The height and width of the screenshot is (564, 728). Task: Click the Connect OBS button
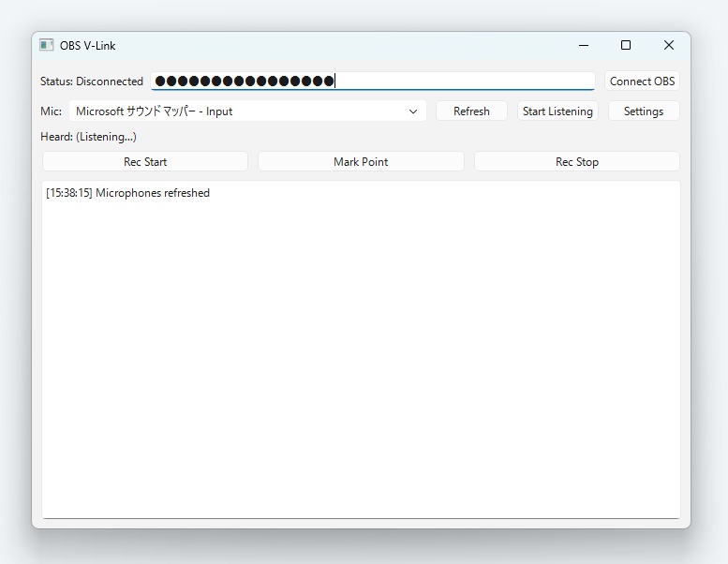click(642, 81)
